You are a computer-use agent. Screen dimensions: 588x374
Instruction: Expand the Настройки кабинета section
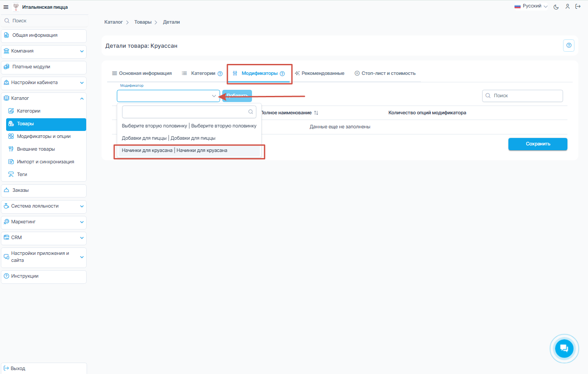click(x=82, y=83)
